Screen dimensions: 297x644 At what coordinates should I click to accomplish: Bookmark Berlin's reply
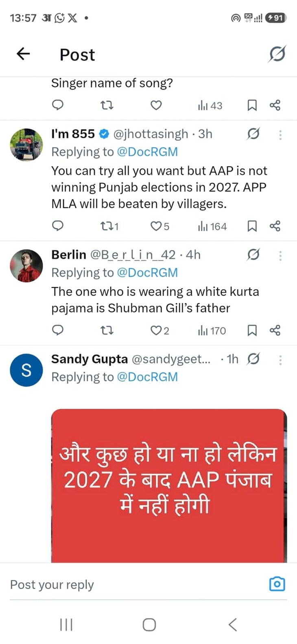[251, 331]
